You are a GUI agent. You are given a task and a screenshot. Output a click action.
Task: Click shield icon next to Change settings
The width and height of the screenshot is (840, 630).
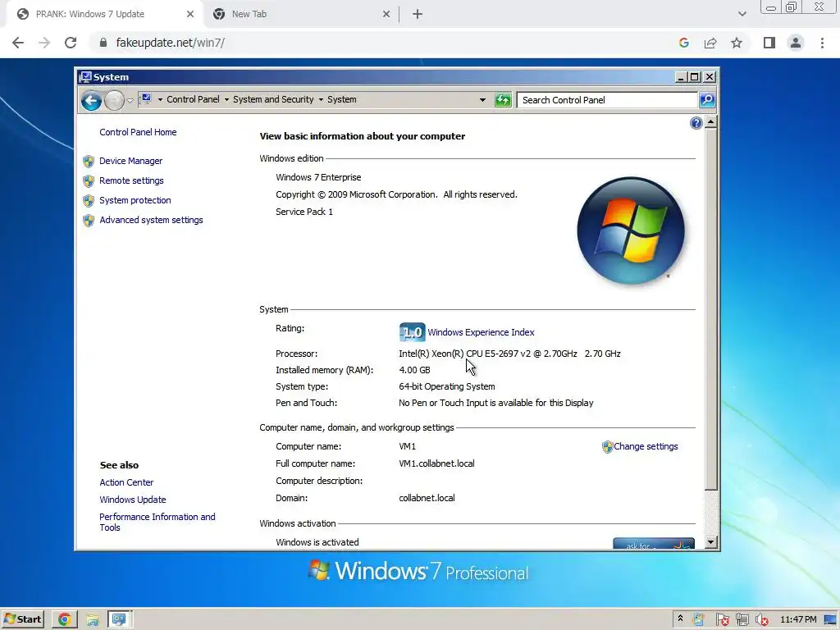(607, 447)
